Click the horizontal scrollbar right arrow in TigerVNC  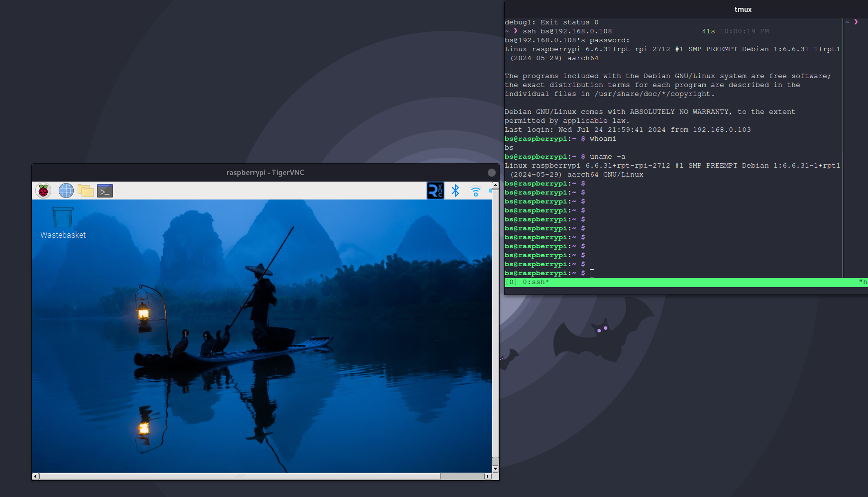coord(488,476)
